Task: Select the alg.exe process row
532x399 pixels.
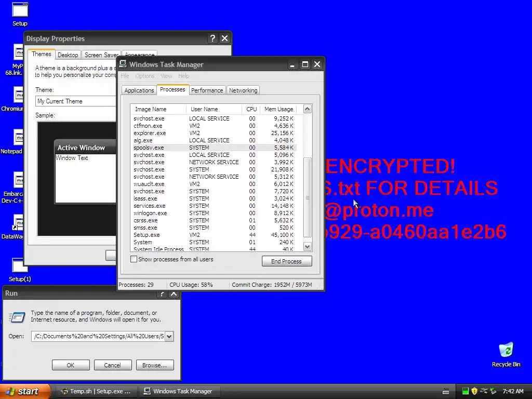Action: 214,140
